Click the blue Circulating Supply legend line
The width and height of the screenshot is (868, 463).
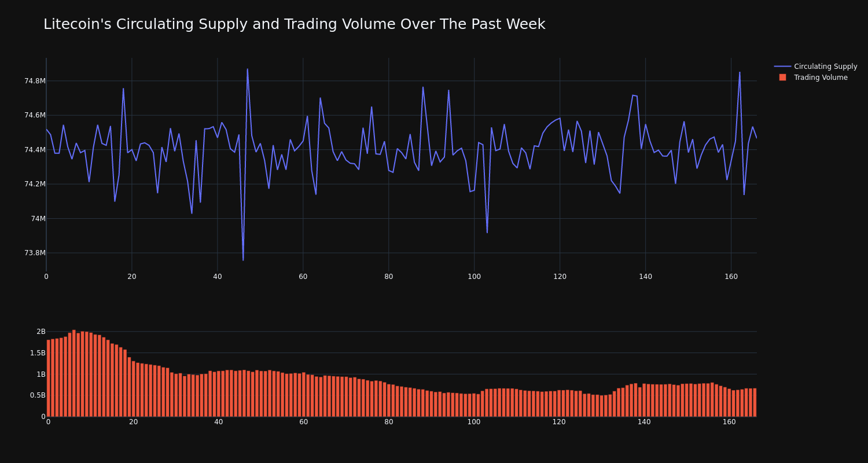[x=782, y=67]
